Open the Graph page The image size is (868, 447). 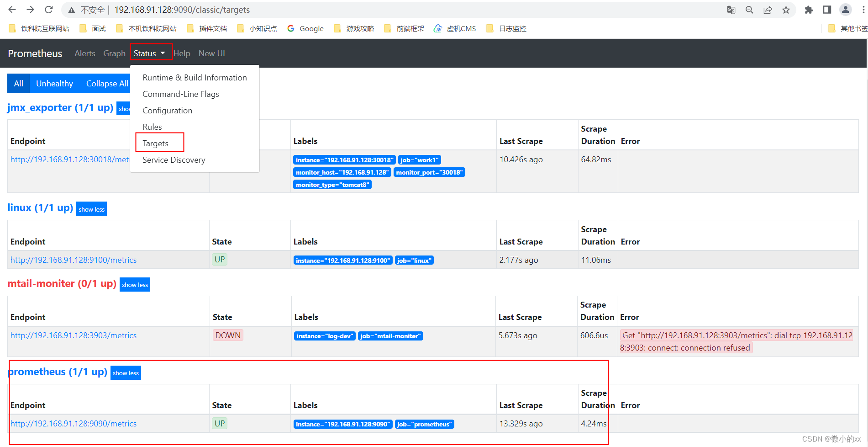point(114,53)
